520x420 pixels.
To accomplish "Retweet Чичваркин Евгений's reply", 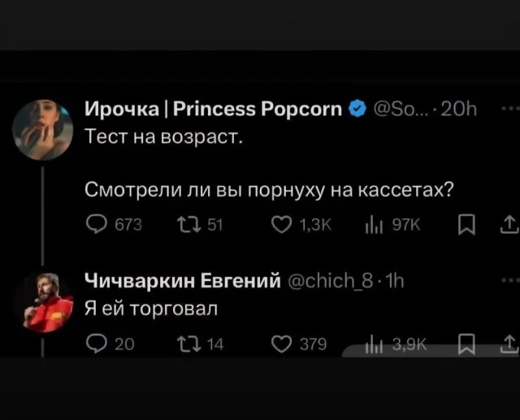I will click(x=187, y=344).
